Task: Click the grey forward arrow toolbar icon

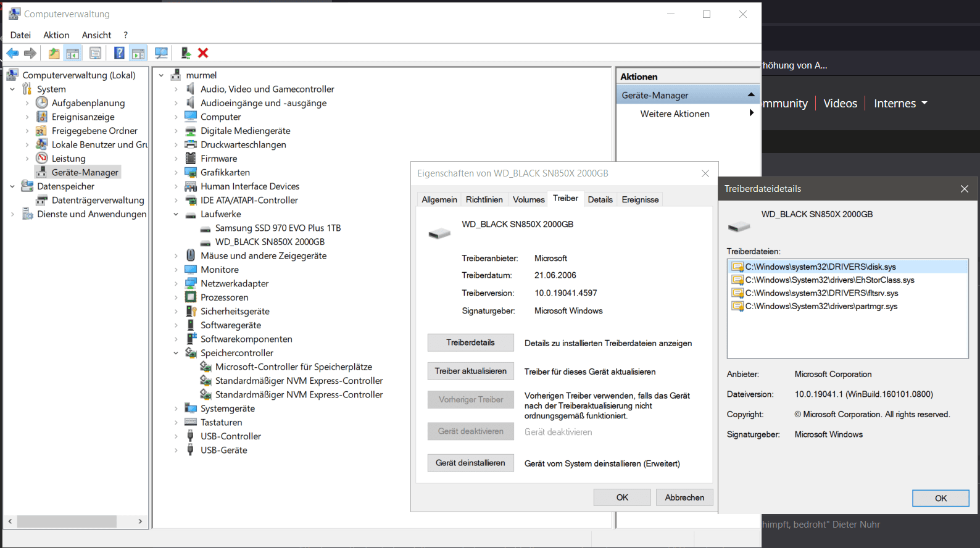Action: pyautogui.click(x=30, y=53)
